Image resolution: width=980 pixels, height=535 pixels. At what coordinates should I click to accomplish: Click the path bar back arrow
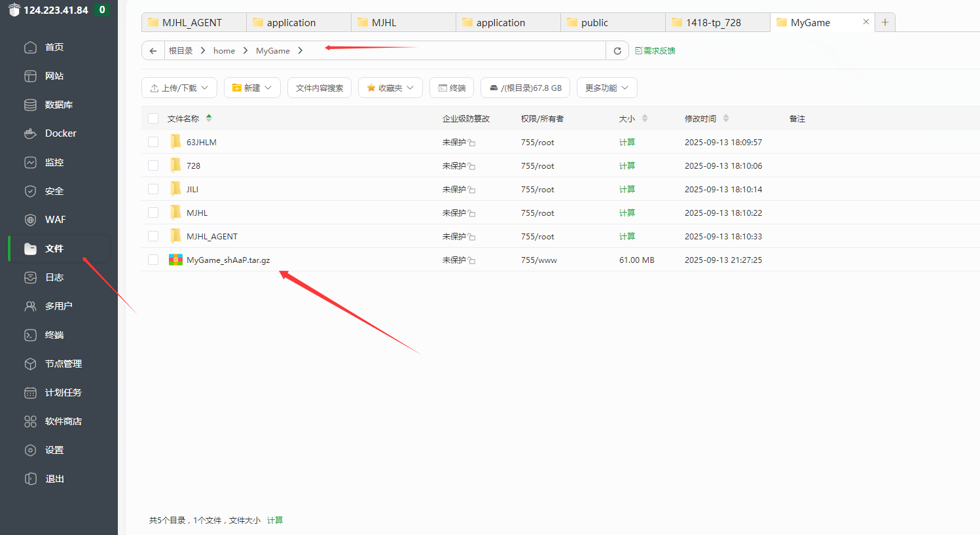[x=153, y=50]
